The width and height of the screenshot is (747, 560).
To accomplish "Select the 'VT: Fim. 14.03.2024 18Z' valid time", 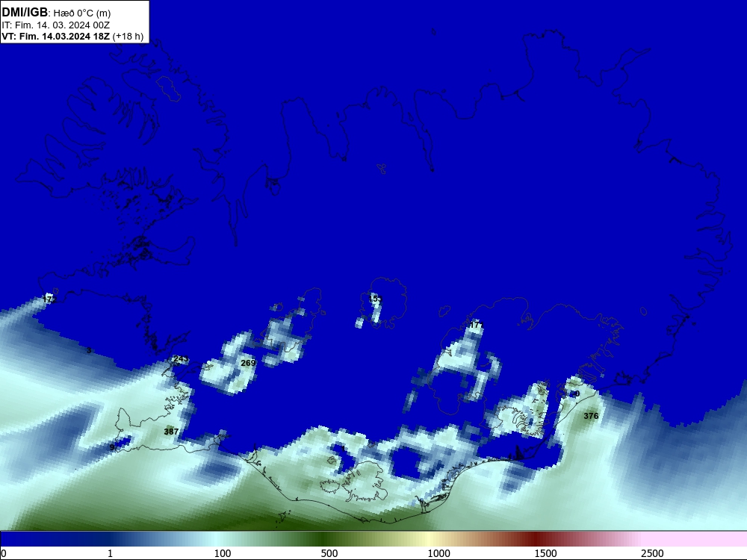I will click(56, 37).
